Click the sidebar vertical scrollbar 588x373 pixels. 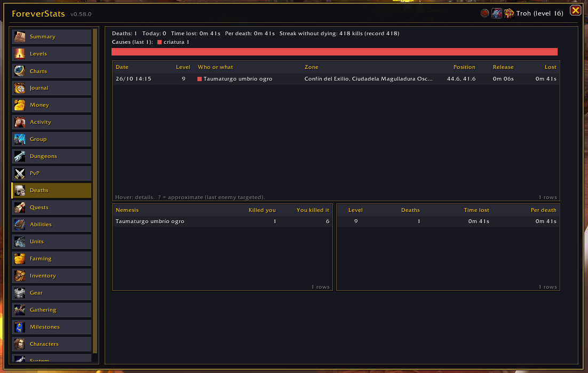pyautogui.click(x=95, y=191)
